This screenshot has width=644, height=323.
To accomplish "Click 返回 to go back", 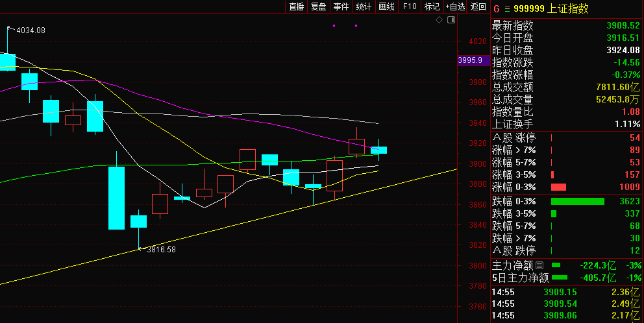I will [478, 6].
